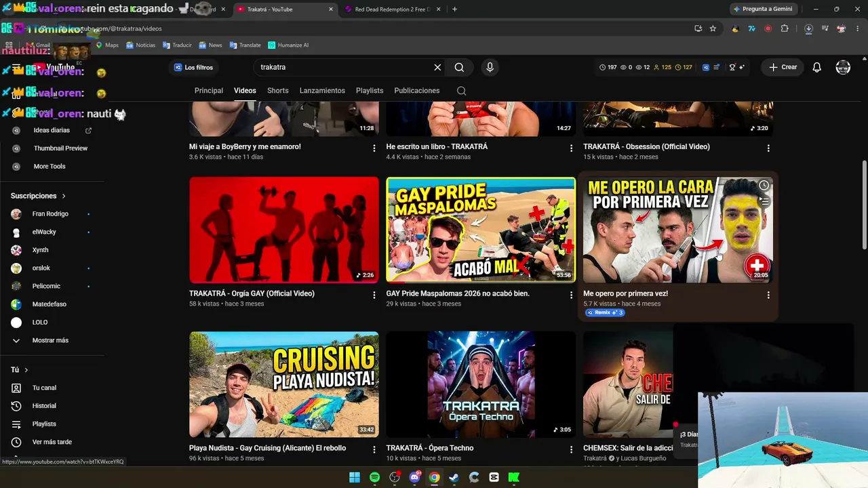The width and height of the screenshot is (868, 488).
Task: Open the Lanzamientos tab
Action: [322, 91]
